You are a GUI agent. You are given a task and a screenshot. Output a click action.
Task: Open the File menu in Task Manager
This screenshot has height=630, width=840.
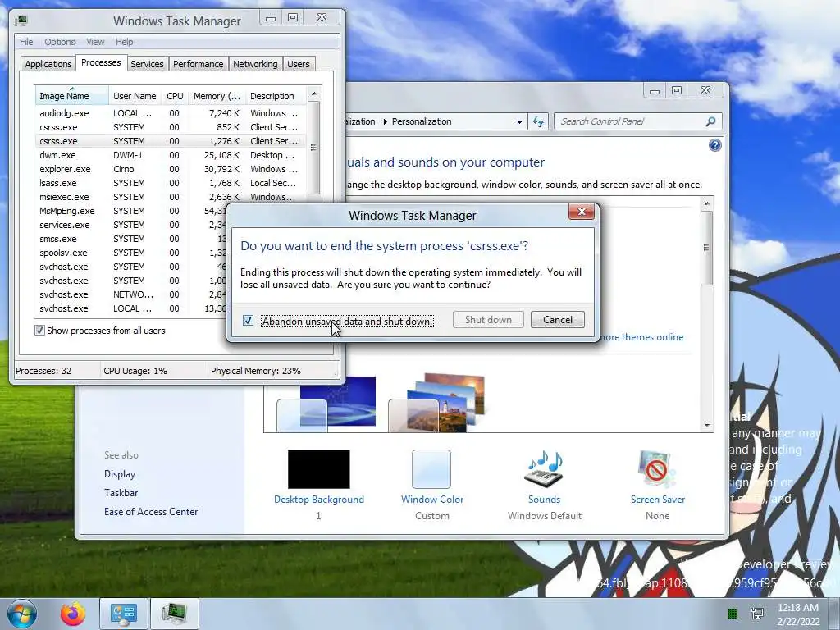tap(26, 42)
